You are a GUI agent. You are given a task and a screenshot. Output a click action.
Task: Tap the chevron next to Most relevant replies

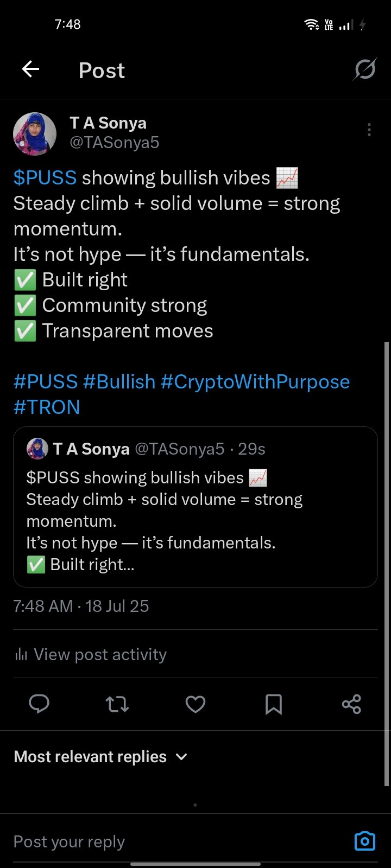coord(182,757)
